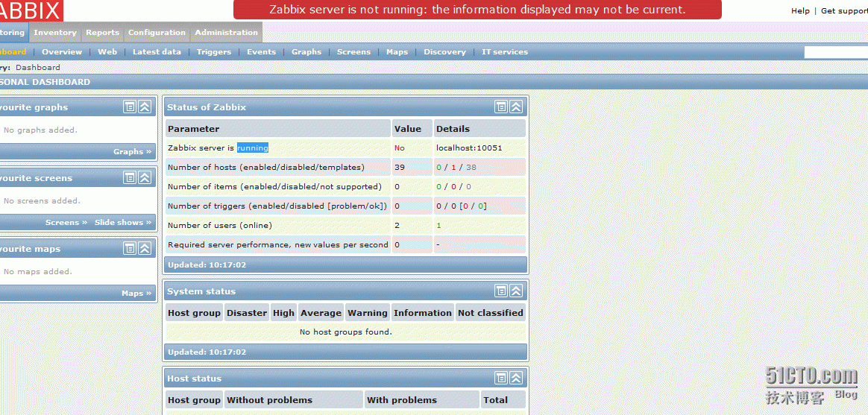
Task: Open the Configuration main tab
Action: click(157, 33)
